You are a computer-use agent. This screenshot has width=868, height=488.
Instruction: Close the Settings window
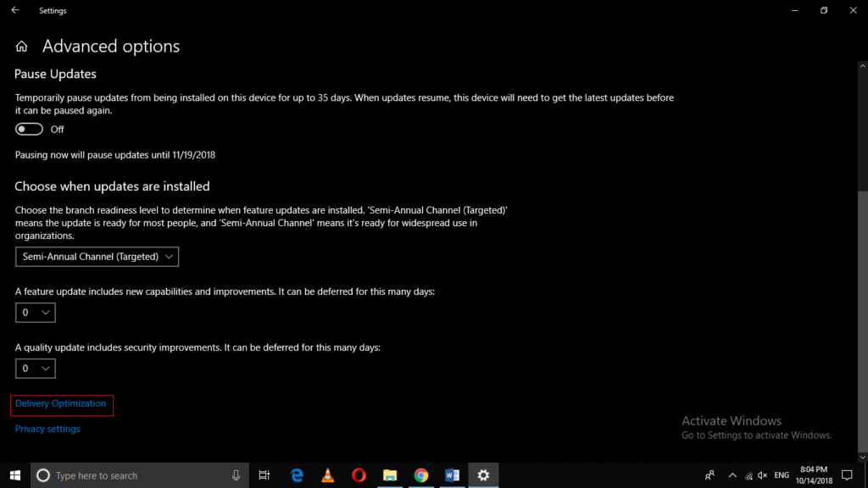pyautogui.click(x=853, y=10)
